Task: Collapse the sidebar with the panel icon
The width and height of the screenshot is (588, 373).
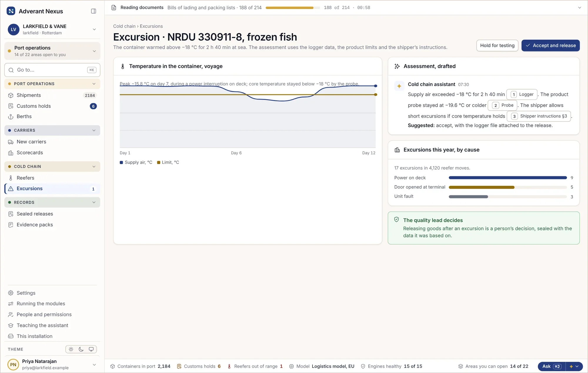Action: click(93, 11)
